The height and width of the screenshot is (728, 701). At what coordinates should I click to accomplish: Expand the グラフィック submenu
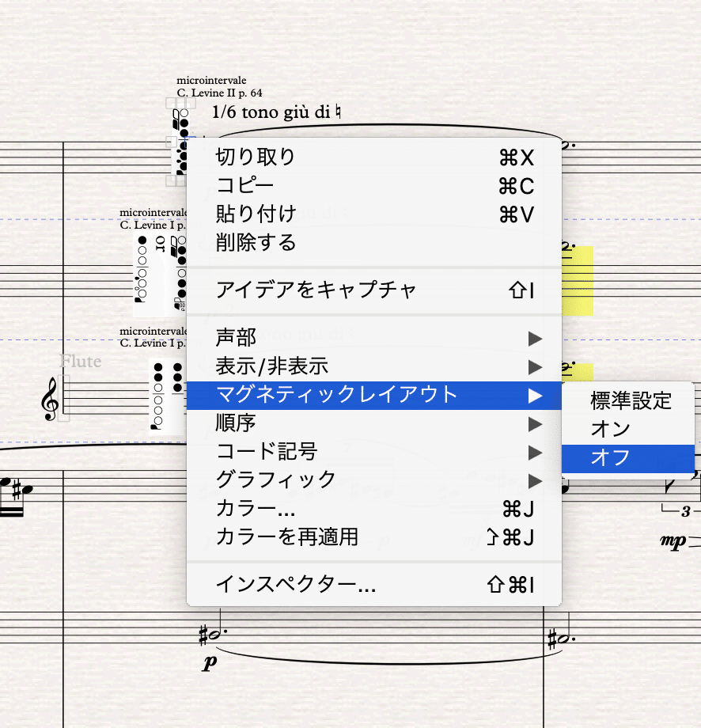pos(373,480)
